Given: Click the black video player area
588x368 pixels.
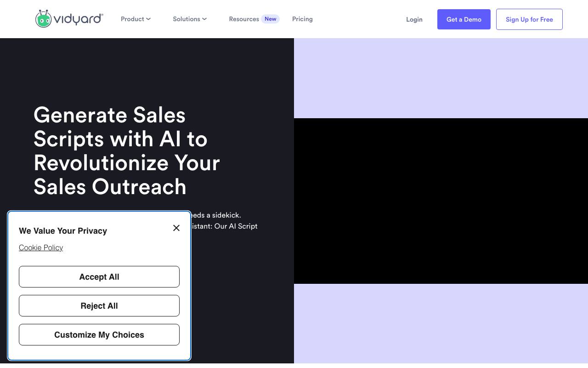Looking at the screenshot, I should pos(441,201).
